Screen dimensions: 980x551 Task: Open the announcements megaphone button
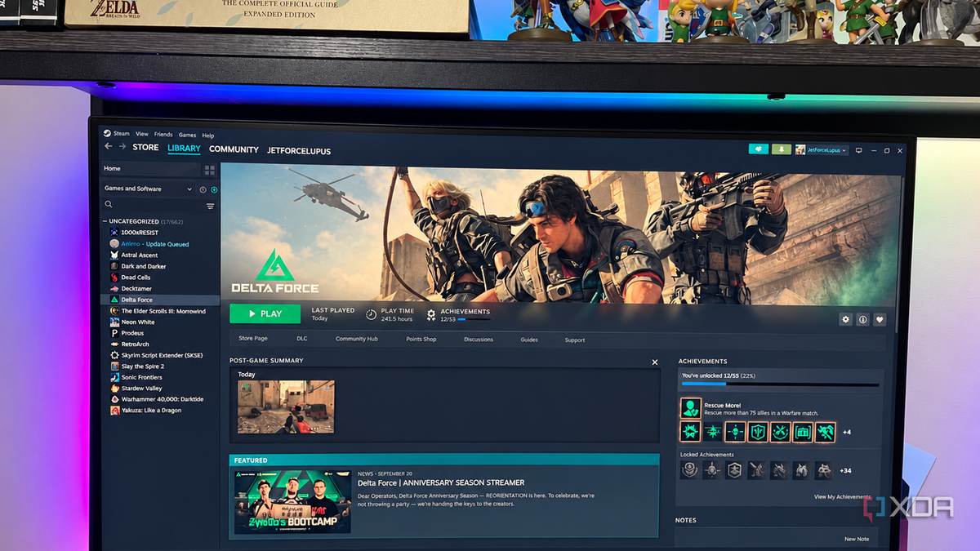[x=759, y=150]
